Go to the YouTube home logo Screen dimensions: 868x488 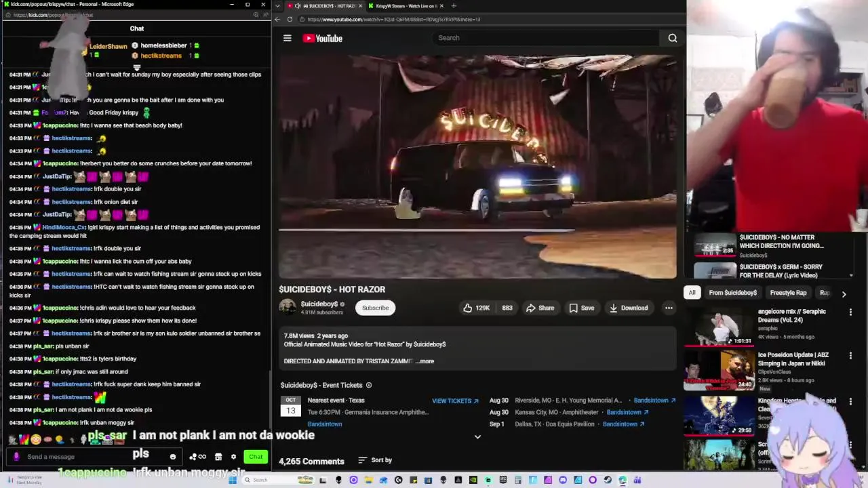click(323, 39)
